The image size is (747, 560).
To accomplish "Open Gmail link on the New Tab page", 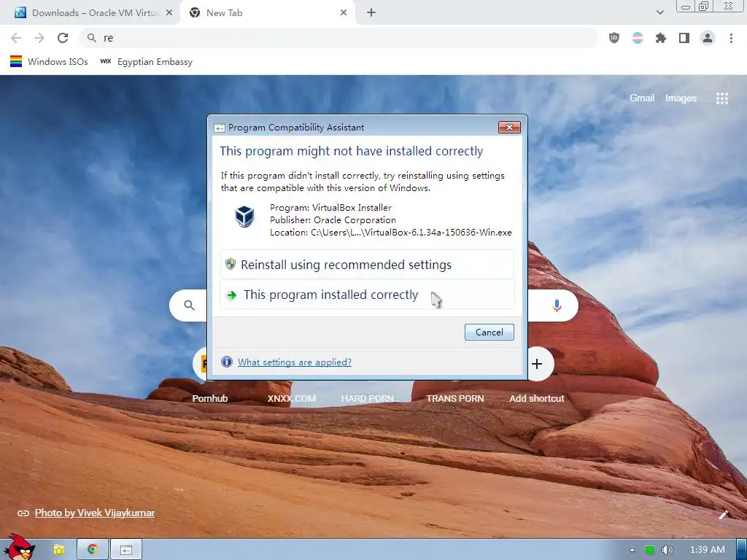I will point(642,98).
